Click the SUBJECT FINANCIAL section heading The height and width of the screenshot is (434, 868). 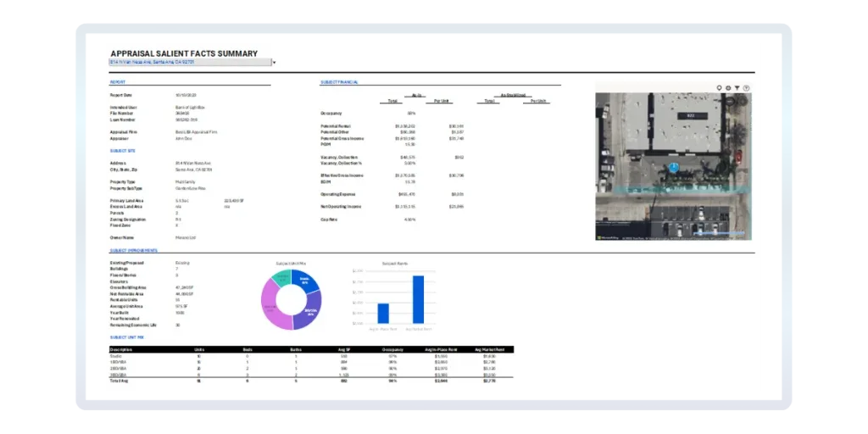pyautogui.click(x=339, y=82)
